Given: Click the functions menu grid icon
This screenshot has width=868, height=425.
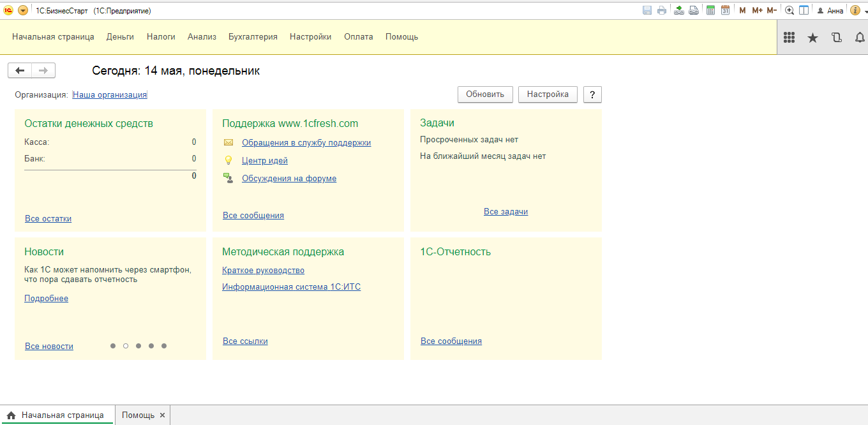Looking at the screenshot, I should 789,38.
